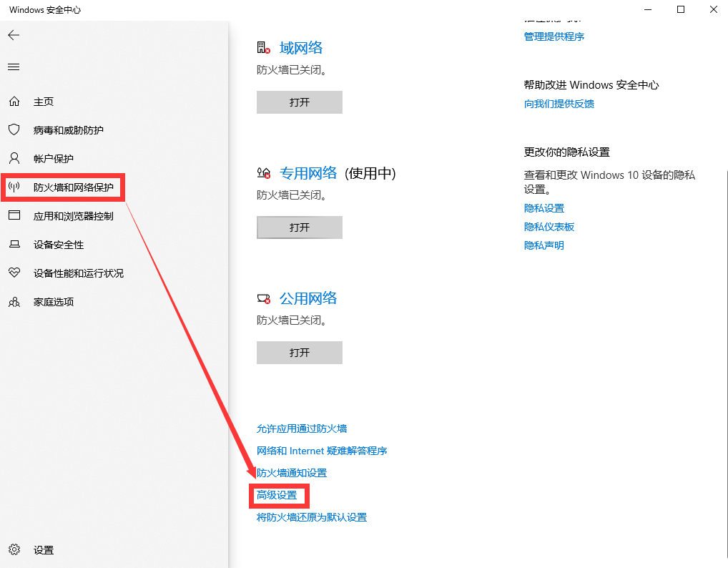Turn on the firewall for 专用网络

click(x=300, y=227)
